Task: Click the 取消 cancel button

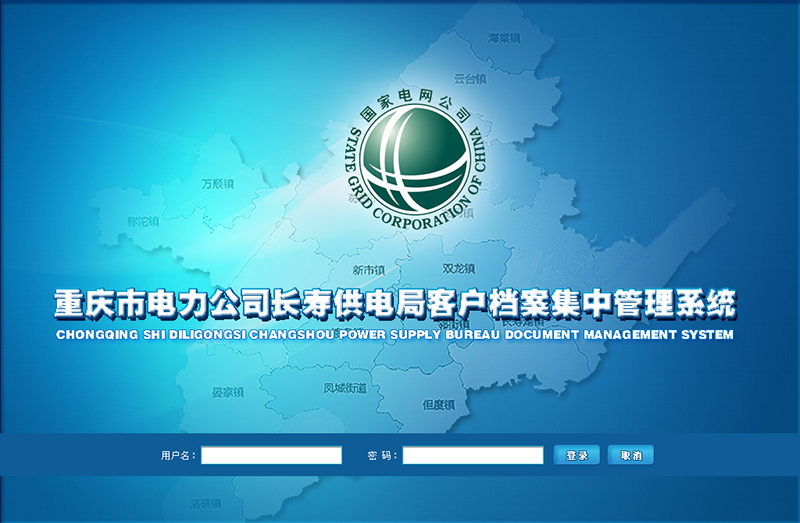Action: [631, 455]
